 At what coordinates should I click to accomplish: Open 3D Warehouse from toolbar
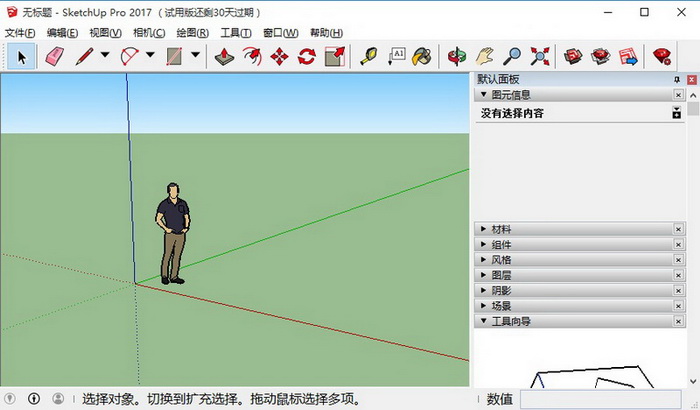tap(573, 57)
